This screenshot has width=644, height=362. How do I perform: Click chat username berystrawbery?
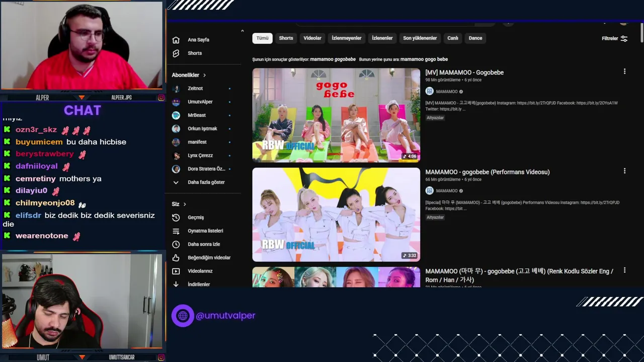tap(45, 154)
